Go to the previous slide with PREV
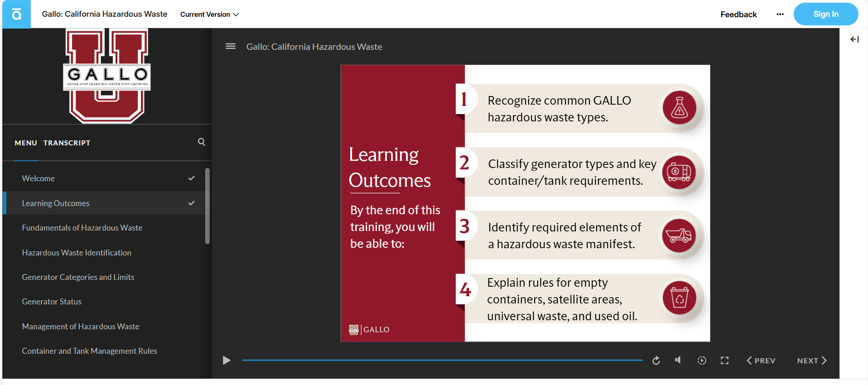The height and width of the screenshot is (385, 868). pos(761,361)
